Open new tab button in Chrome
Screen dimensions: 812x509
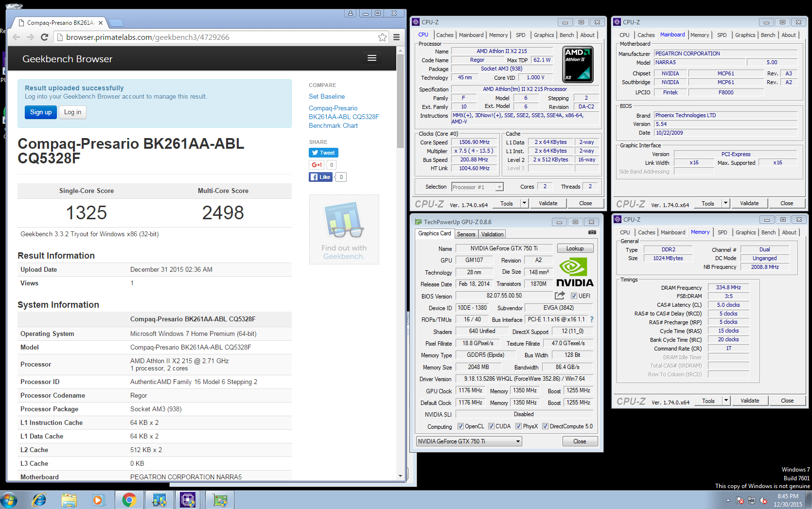tap(116, 23)
